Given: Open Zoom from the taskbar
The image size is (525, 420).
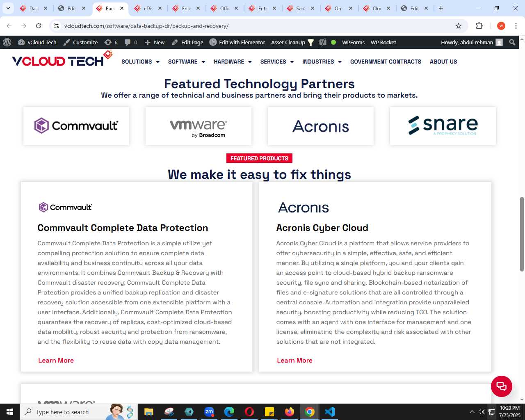Looking at the screenshot, I should pos(209,412).
